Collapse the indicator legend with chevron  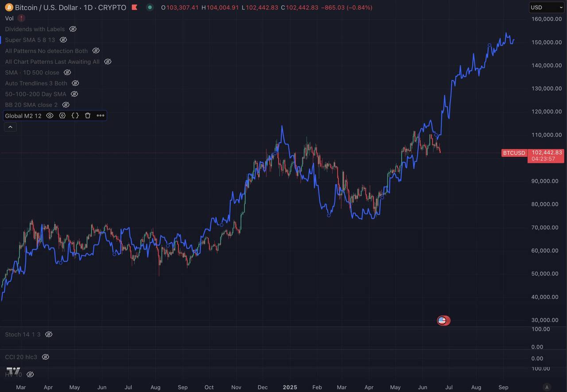point(10,127)
